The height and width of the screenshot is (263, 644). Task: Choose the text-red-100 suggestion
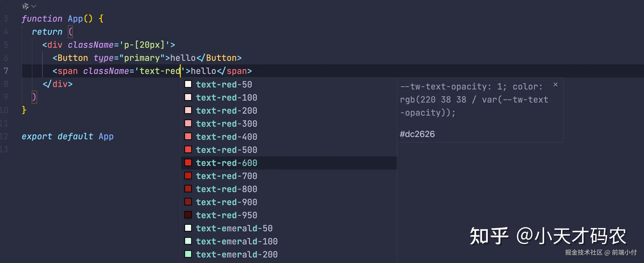[x=226, y=98]
